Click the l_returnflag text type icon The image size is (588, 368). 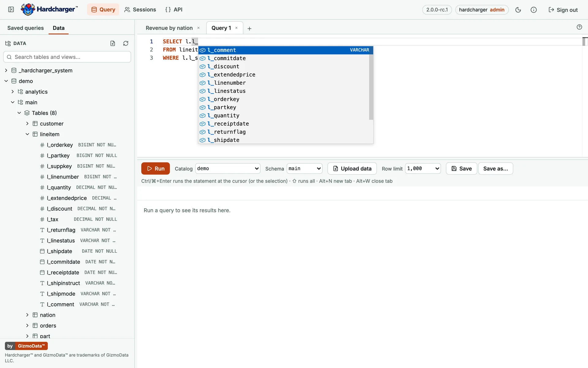pyautogui.click(x=42, y=230)
